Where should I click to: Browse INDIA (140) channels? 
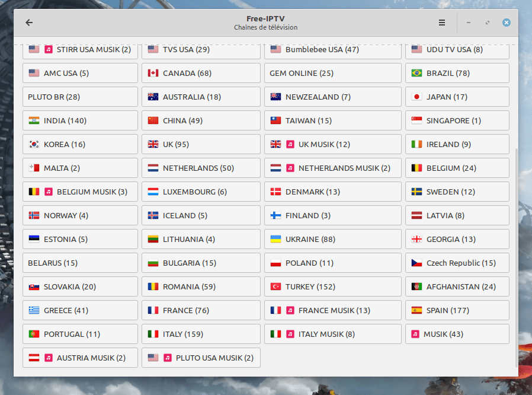coord(80,120)
